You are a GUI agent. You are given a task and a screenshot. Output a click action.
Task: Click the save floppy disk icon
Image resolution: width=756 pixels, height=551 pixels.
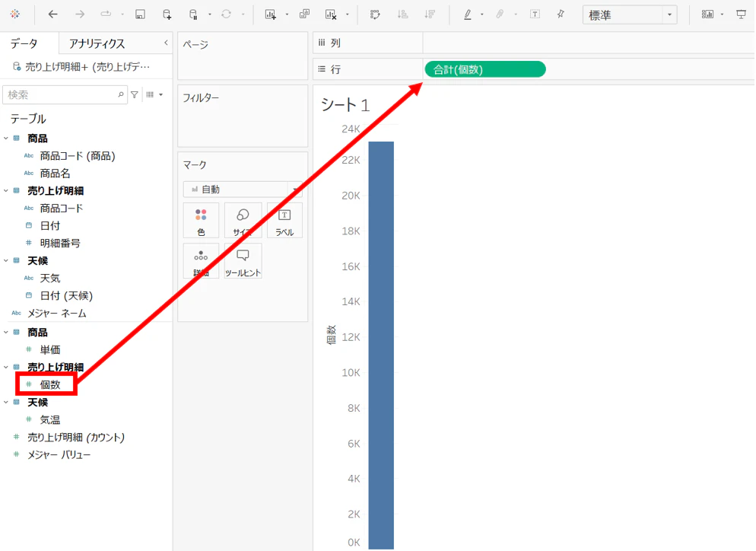click(140, 14)
